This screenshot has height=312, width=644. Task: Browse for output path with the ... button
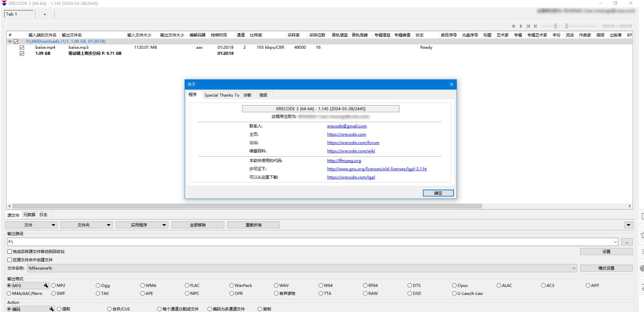[627, 242]
